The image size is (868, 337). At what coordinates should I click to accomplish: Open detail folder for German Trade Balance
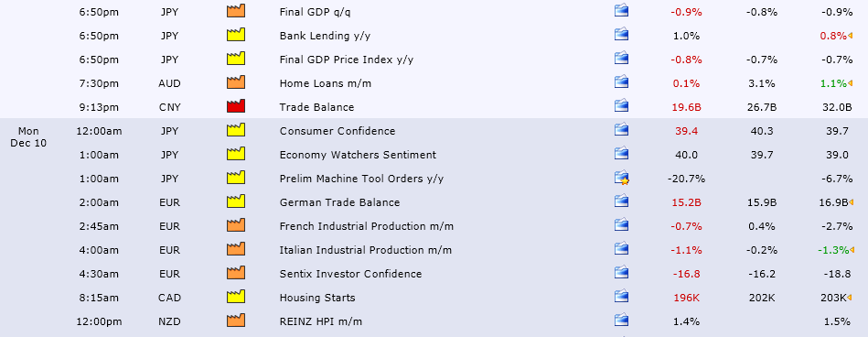621,201
